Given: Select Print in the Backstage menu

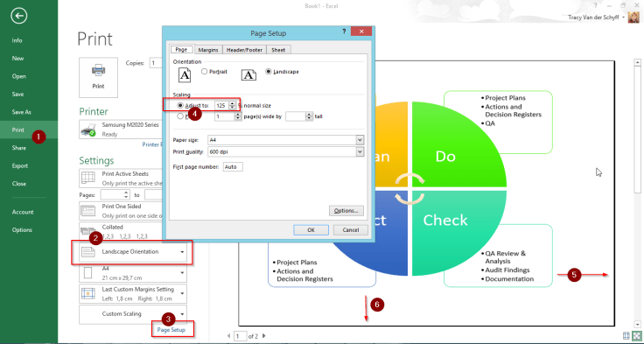Looking at the screenshot, I should [x=29, y=130].
